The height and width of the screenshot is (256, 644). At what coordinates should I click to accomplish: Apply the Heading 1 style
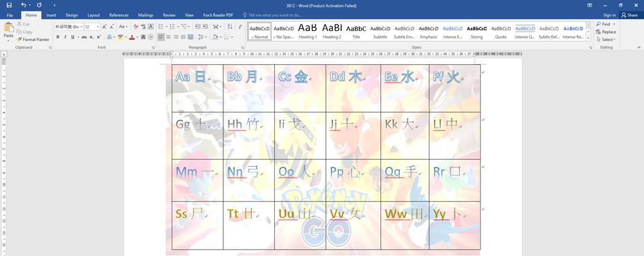(x=308, y=31)
